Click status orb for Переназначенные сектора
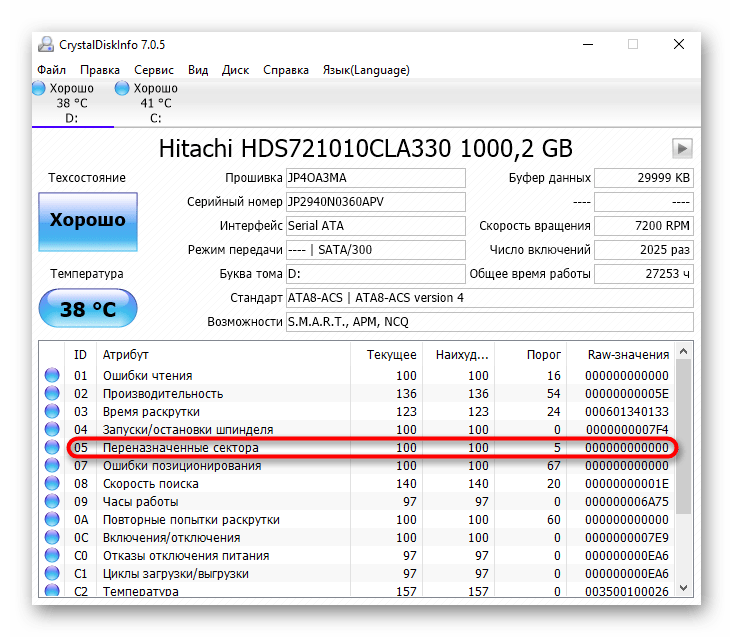The width and height of the screenshot is (733, 637). point(52,447)
